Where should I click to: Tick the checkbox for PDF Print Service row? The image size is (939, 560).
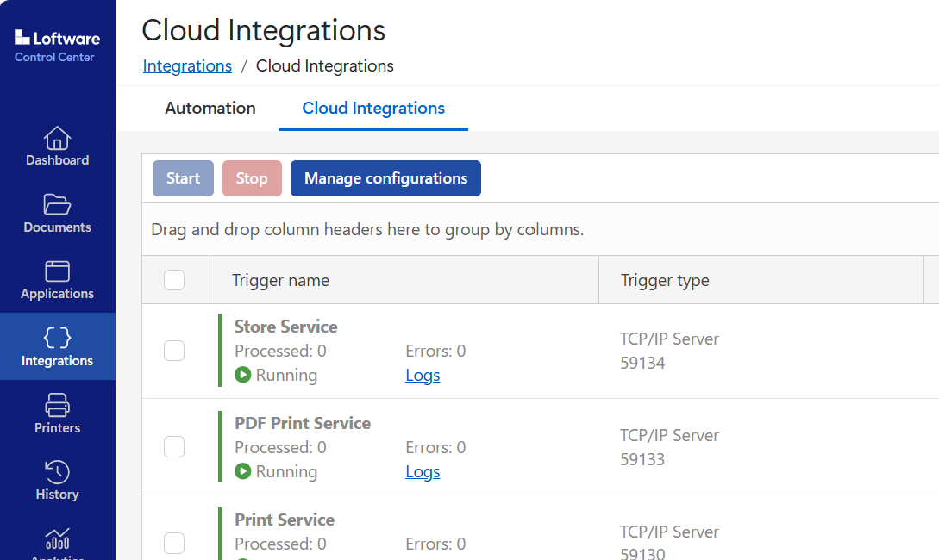coord(174,447)
